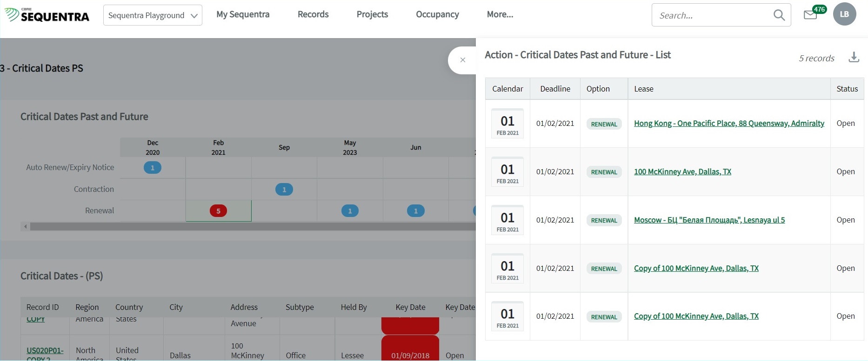868x361 pixels.
Task: Open the Moscow Lesnaya ul 5 lease
Action: (709, 220)
